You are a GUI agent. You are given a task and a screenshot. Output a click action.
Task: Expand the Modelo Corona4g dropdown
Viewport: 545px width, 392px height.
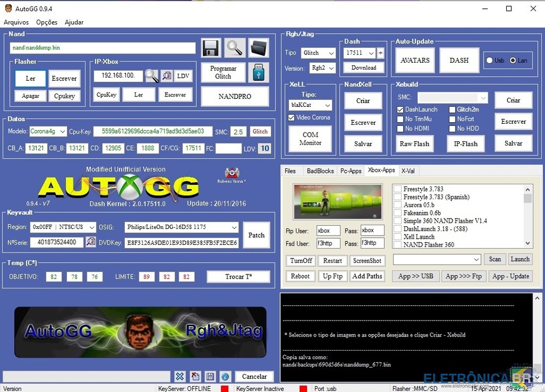point(63,131)
